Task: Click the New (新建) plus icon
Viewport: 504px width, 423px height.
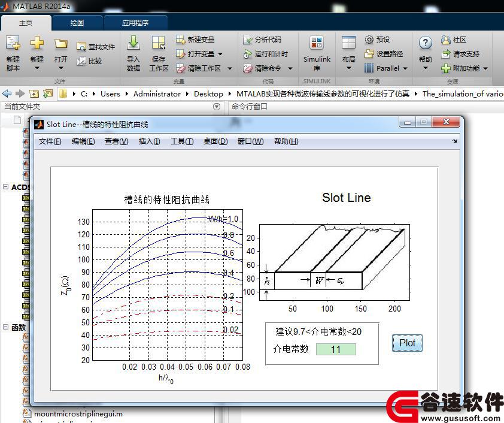Action: tap(37, 43)
